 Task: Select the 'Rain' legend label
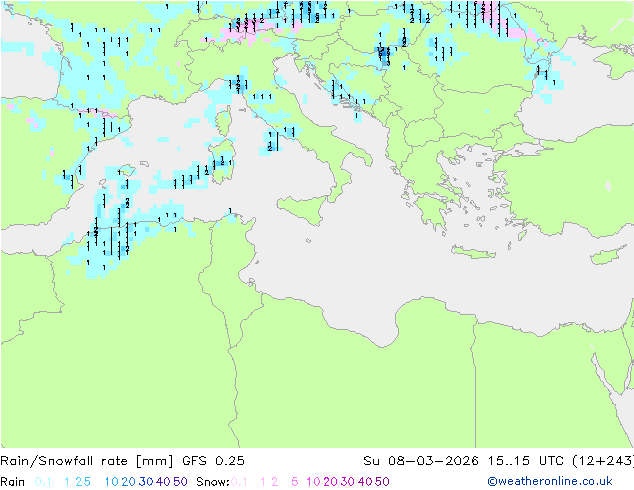click(x=13, y=482)
